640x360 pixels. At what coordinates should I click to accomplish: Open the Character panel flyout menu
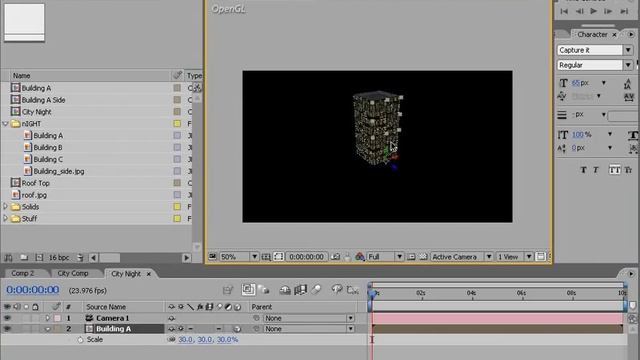[x=631, y=35]
